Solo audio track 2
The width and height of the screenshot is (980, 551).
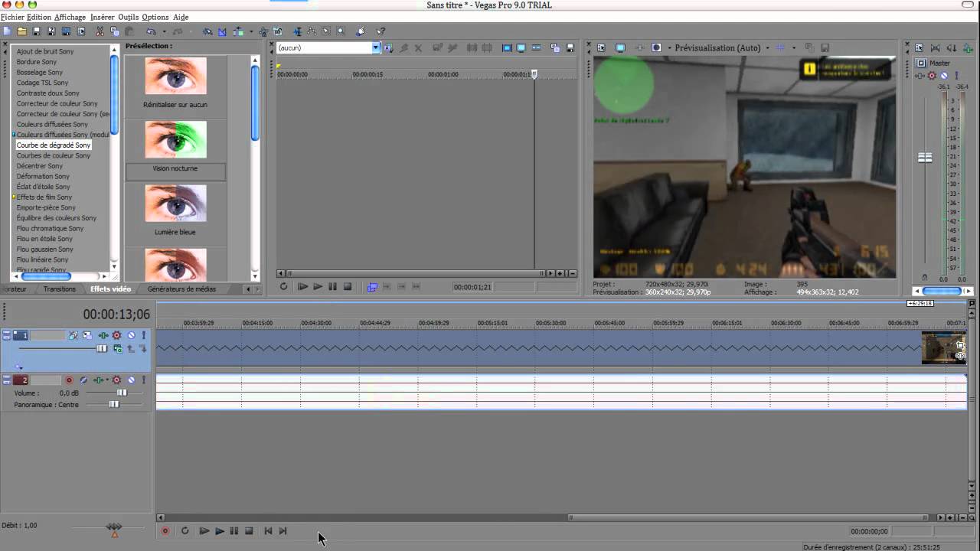pyautogui.click(x=143, y=380)
